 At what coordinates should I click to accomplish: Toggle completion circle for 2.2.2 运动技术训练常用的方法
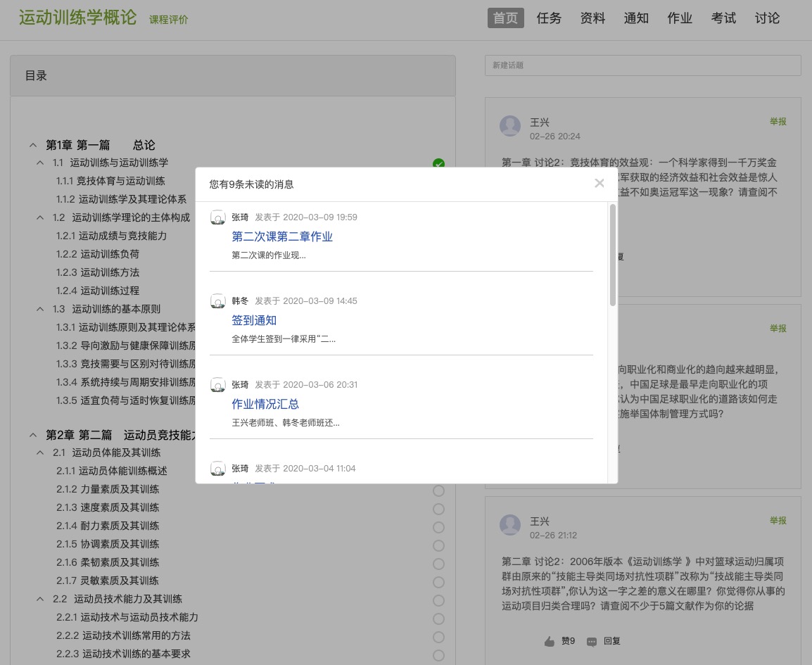438,637
